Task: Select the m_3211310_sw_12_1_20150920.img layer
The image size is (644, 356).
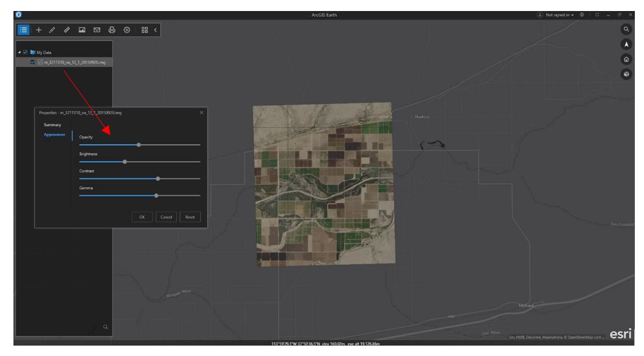Action: (75, 62)
